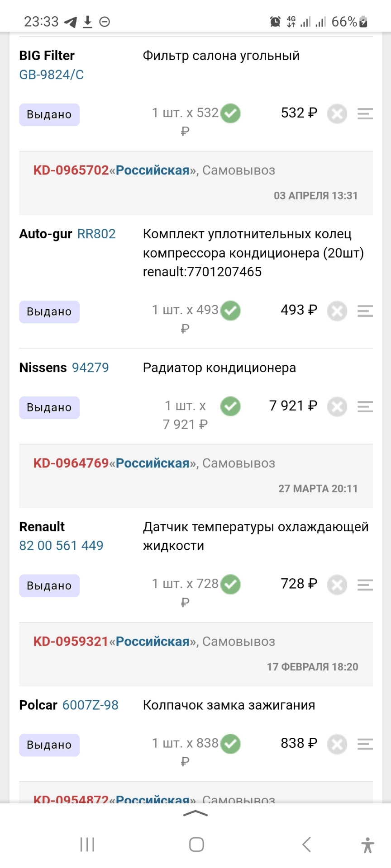Tap the Recents button in the bottom navigation
This screenshot has width=391, height=868.
point(86,843)
